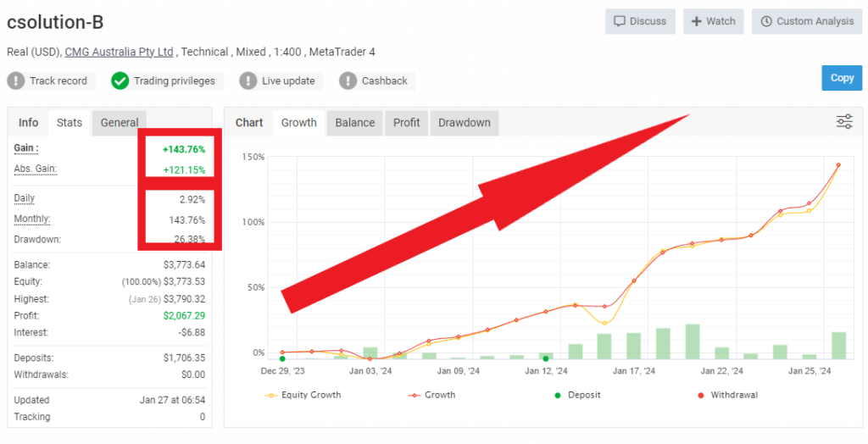This screenshot has height=444, width=868.
Task: Click the Trading privileges badge label
Action: [x=175, y=80]
